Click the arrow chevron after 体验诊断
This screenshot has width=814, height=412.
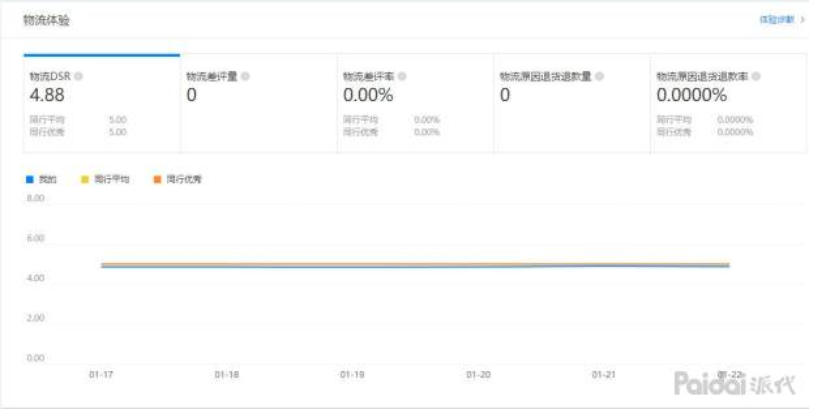click(802, 20)
